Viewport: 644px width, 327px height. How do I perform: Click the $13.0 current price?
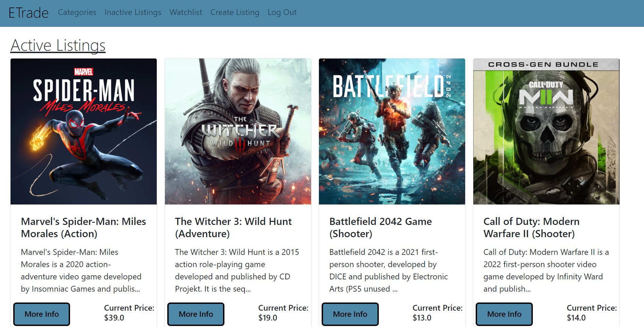coord(422,318)
